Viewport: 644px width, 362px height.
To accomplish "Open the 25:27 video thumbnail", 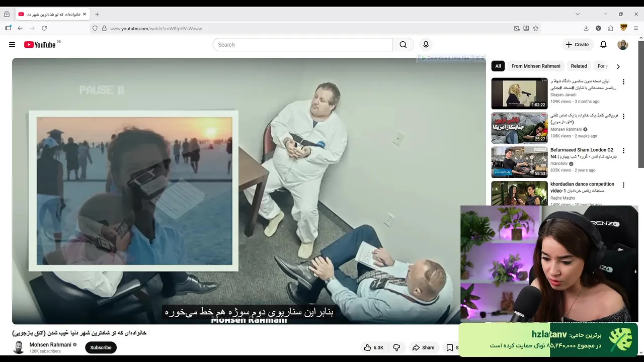I will click(x=519, y=128).
